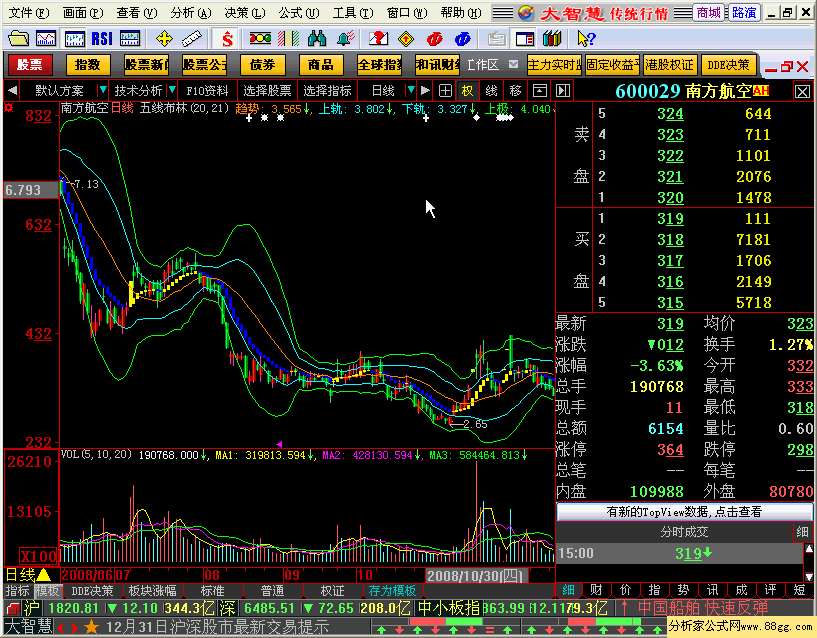Click the trade list scrollbar down arrow
This screenshot has width=817, height=638.
pos(809,576)
